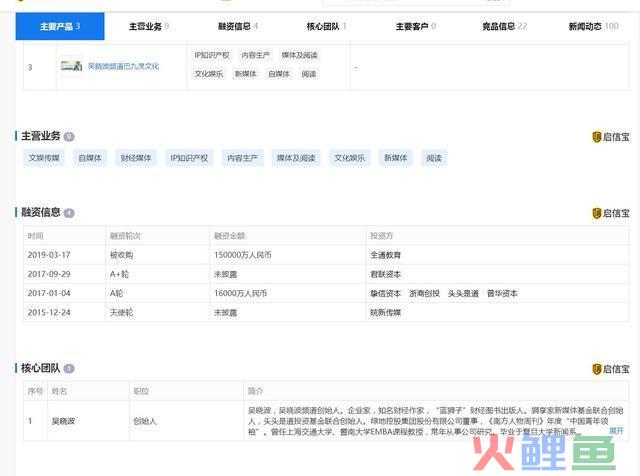Select the 内容生产 tag in 主营业务
640x476 pixels.
point(242,158)
